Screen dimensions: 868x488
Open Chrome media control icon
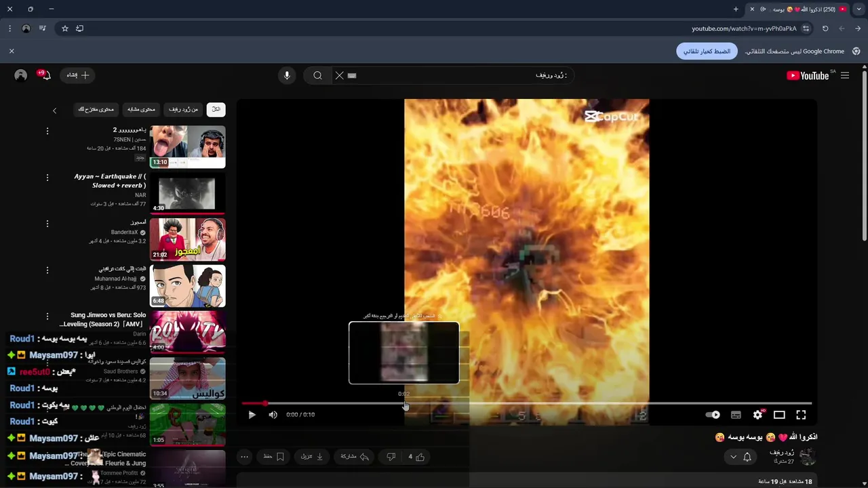pos(42,28)
